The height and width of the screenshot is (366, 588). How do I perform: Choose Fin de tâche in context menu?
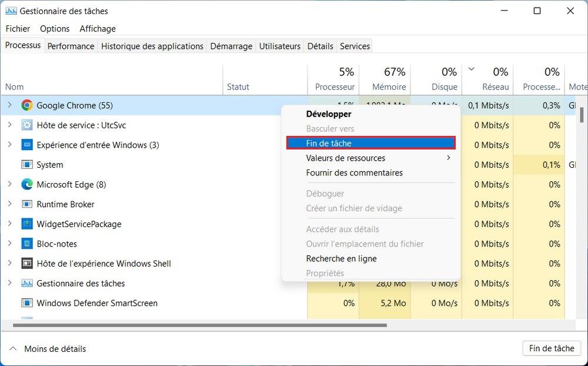[371, 143]
